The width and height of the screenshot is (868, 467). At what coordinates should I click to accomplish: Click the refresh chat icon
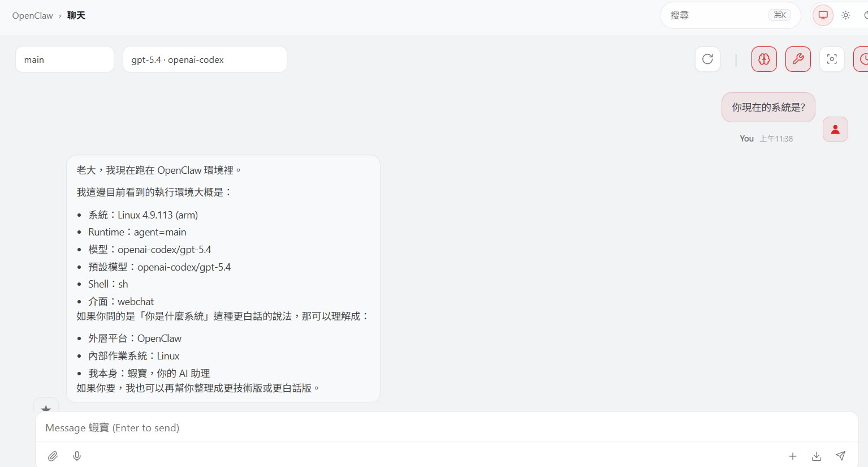707,59
